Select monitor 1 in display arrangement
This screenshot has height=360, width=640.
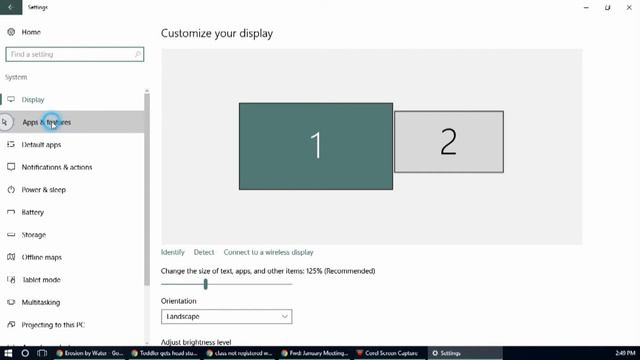(x=316, y=146)
